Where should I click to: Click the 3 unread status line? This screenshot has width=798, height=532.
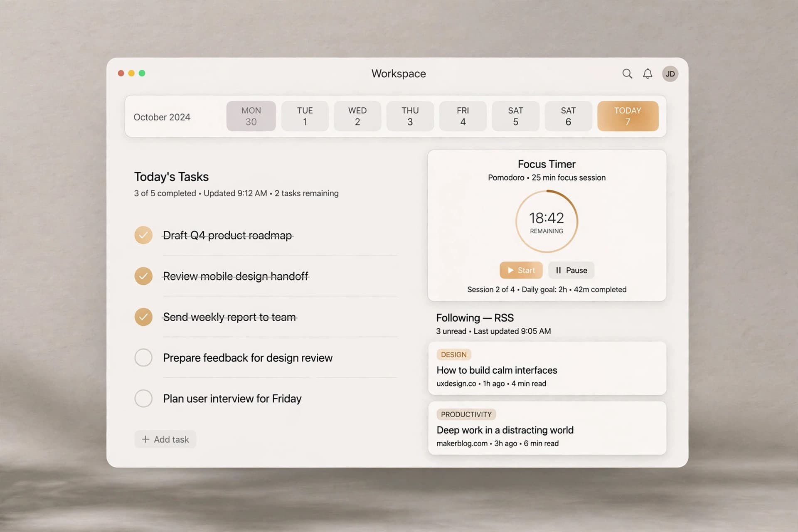493,331
